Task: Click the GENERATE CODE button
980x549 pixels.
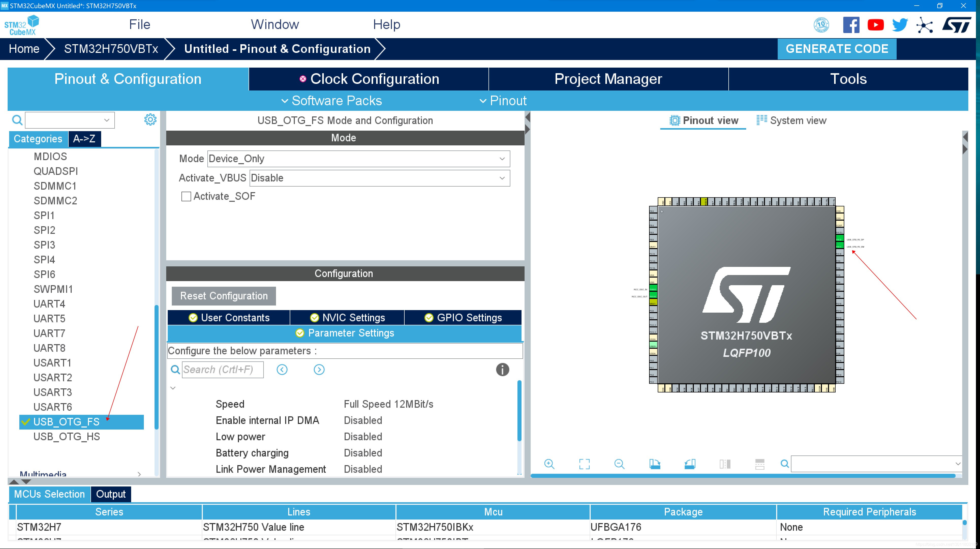Action: pyautogui.click(x=837, y=49)
